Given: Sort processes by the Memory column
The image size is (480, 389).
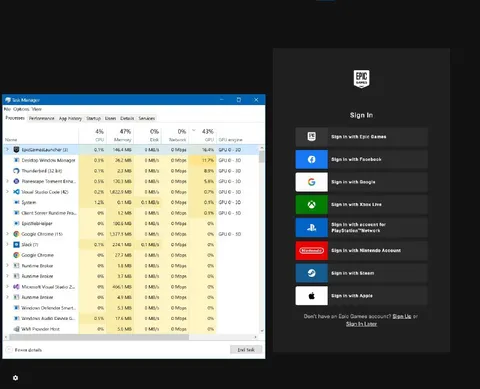Looking at the screenshot, I should coord(120,135).
